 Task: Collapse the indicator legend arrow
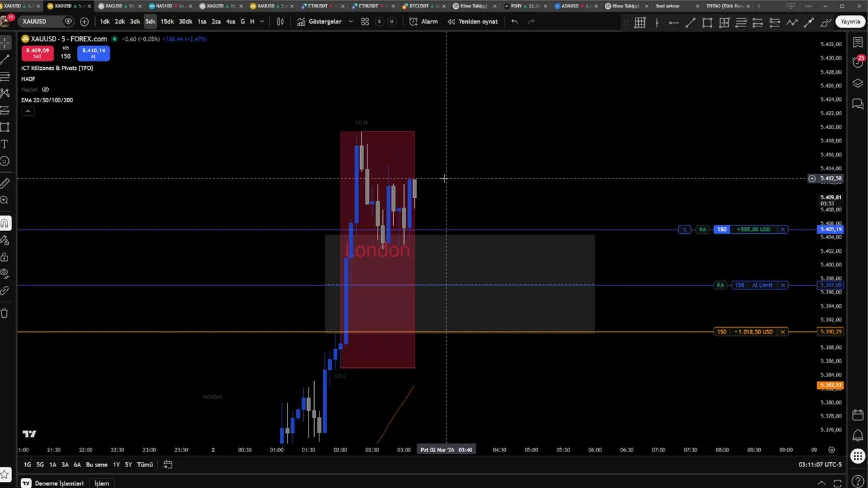(27, 110)
